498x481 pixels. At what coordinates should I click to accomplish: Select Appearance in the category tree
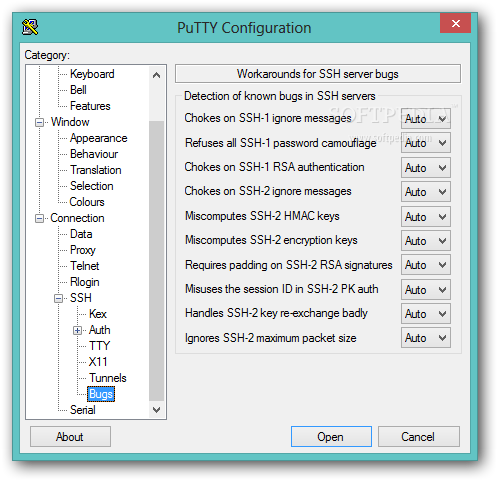click(98, 138)
